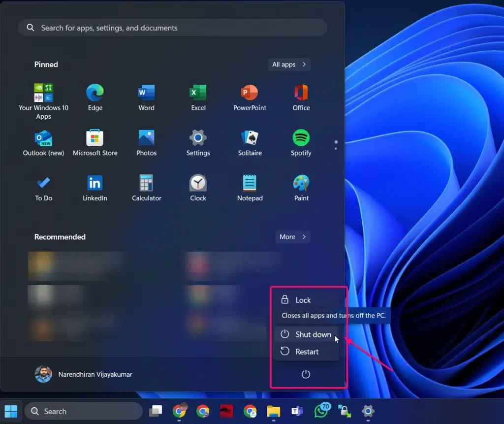Open Your Windows 10 Apps folder
Viewport: 504px width, 424px height.
(43, 101)
